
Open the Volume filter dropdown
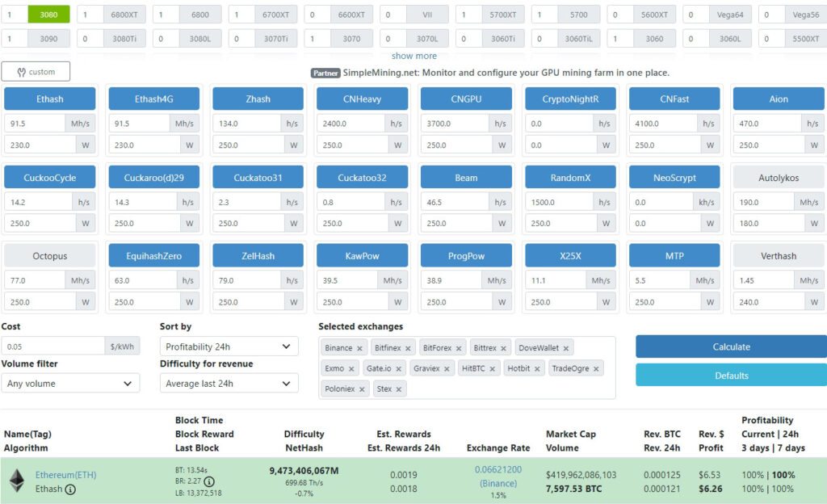[x=70, y=384]
